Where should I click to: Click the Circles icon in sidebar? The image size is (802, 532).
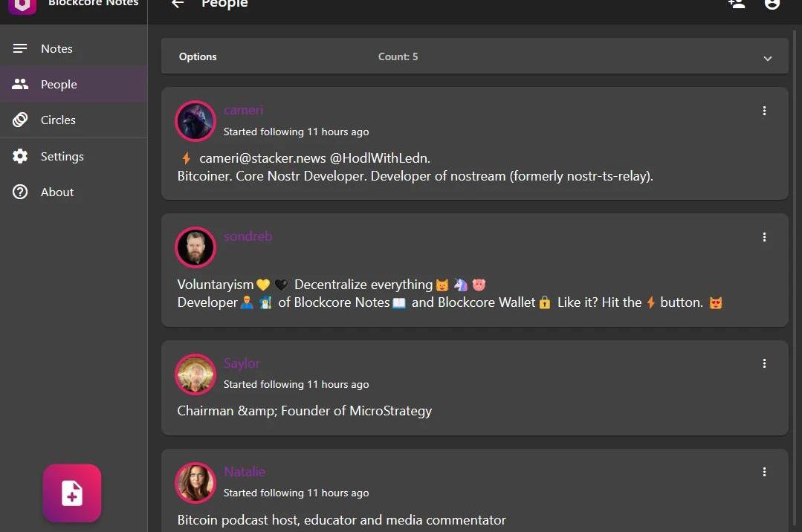[20, 120]
